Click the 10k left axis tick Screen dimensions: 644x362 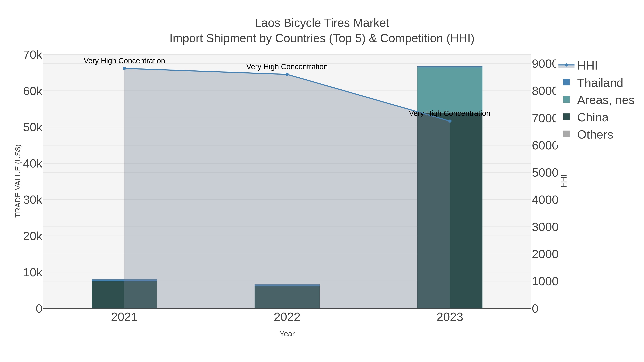point(33,273)
